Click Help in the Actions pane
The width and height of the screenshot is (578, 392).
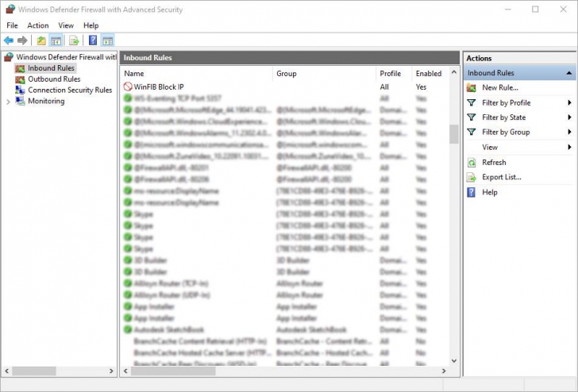coord(490,192)
